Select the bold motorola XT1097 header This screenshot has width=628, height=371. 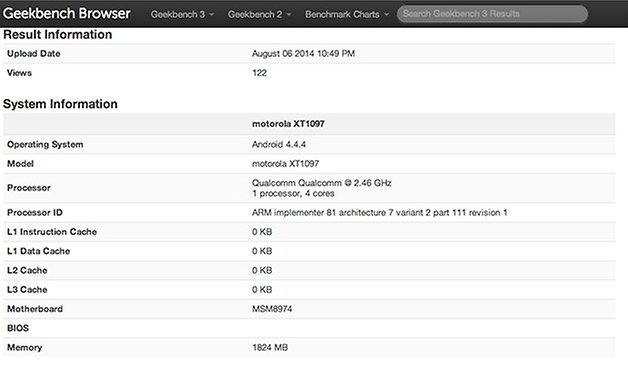coord(288,124)
